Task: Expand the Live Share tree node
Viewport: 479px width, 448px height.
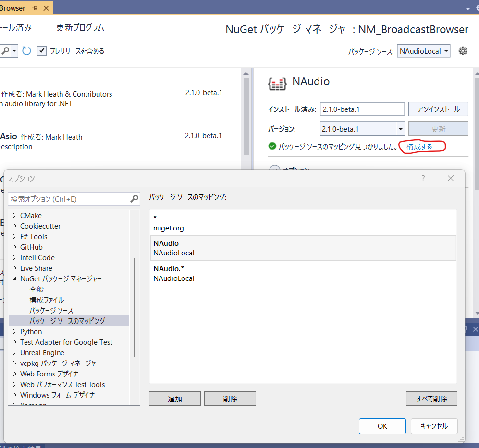Action: pyautogui.click(x=14, y=268)
